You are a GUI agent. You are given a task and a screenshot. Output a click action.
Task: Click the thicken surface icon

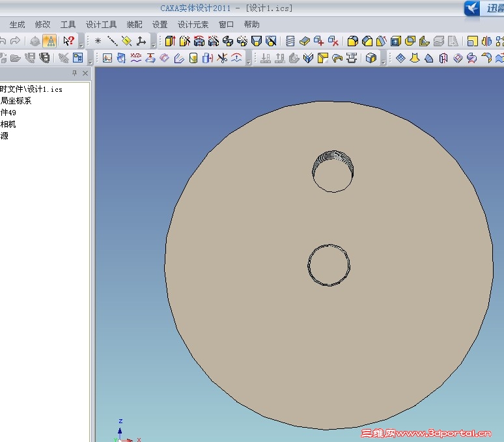point(304,41)
